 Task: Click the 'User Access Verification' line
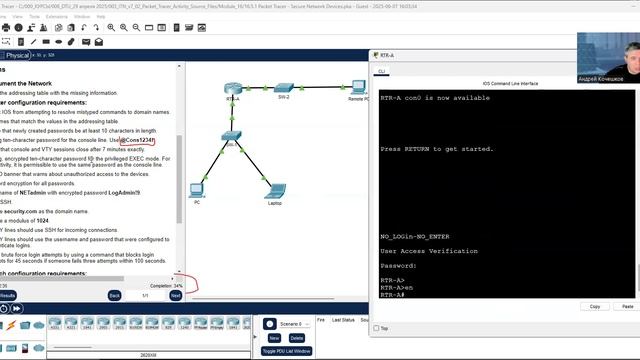[429, 251]
